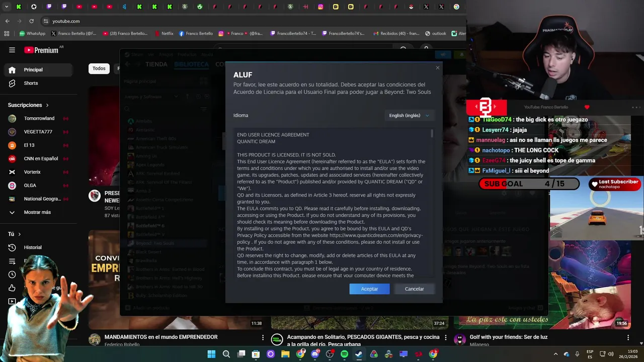
Task: Show hidden system tray icons
Action: [555, 354]
